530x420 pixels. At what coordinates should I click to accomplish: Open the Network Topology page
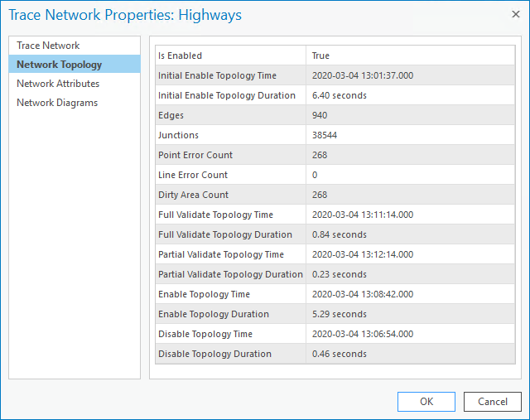59,65
